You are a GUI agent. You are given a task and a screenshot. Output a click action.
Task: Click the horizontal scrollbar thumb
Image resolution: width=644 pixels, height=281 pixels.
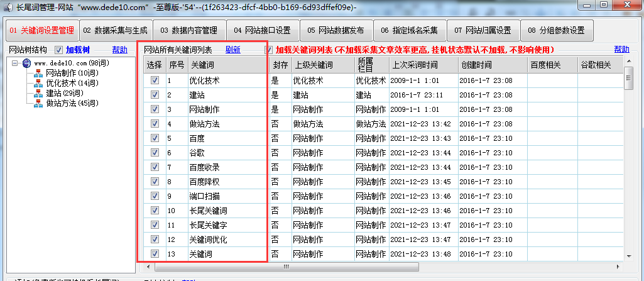(x=287, y=267)
